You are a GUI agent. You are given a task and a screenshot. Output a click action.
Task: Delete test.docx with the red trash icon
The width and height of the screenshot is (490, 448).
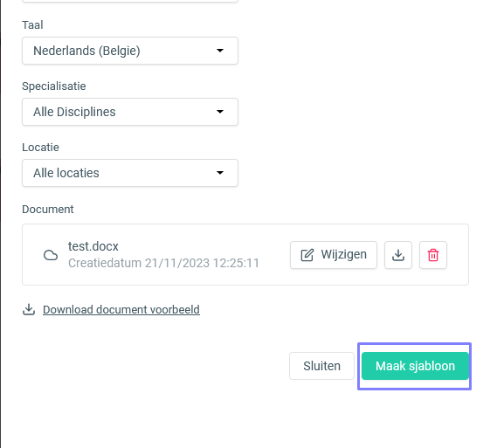pos(433,255)
